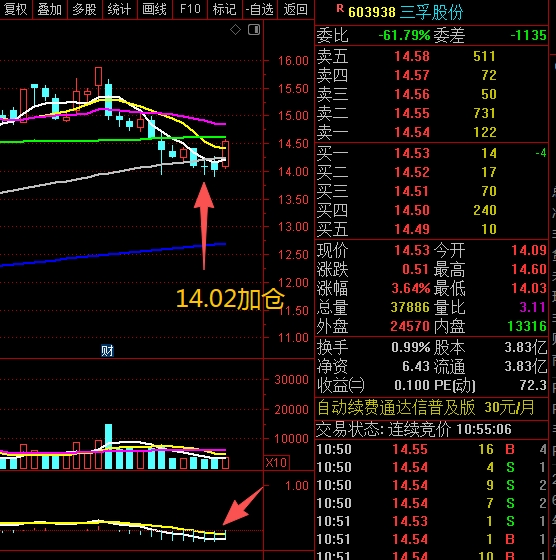Open the 叠加 overlay option
Screen dimensions: 556x560
[x=50, y=9]
